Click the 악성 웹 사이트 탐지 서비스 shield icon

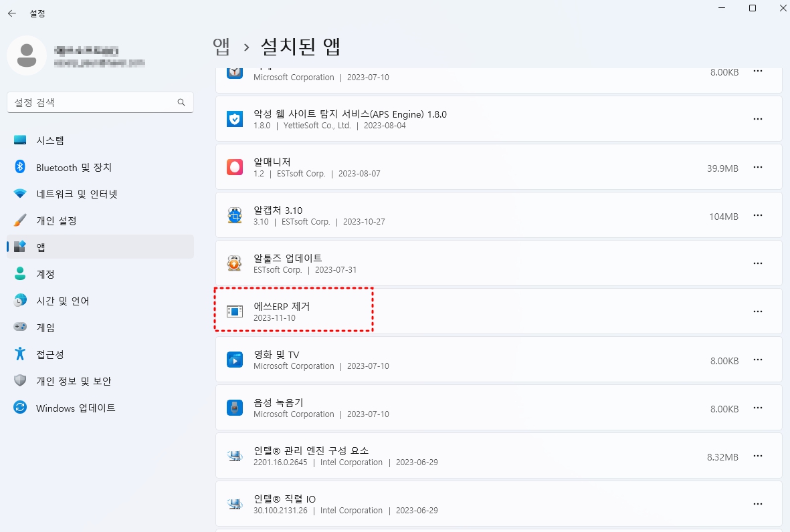[235, 119]
